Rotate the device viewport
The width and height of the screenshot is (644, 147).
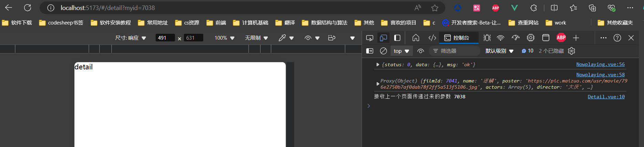[332, 38]
